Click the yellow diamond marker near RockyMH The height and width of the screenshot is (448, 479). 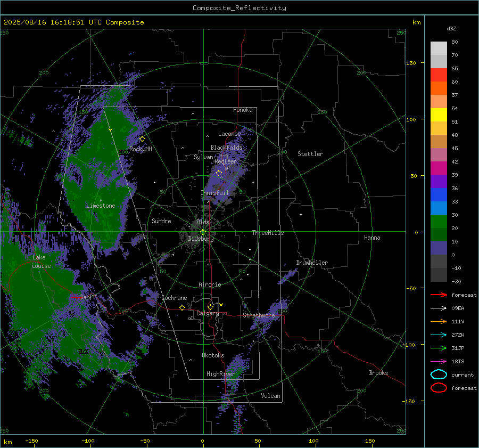coord(142,139)
